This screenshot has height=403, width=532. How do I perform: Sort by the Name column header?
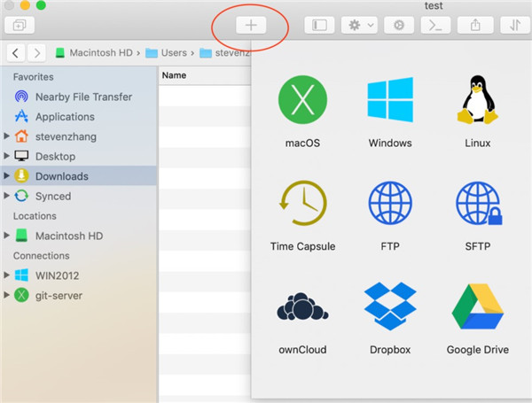tap(175, 75)
